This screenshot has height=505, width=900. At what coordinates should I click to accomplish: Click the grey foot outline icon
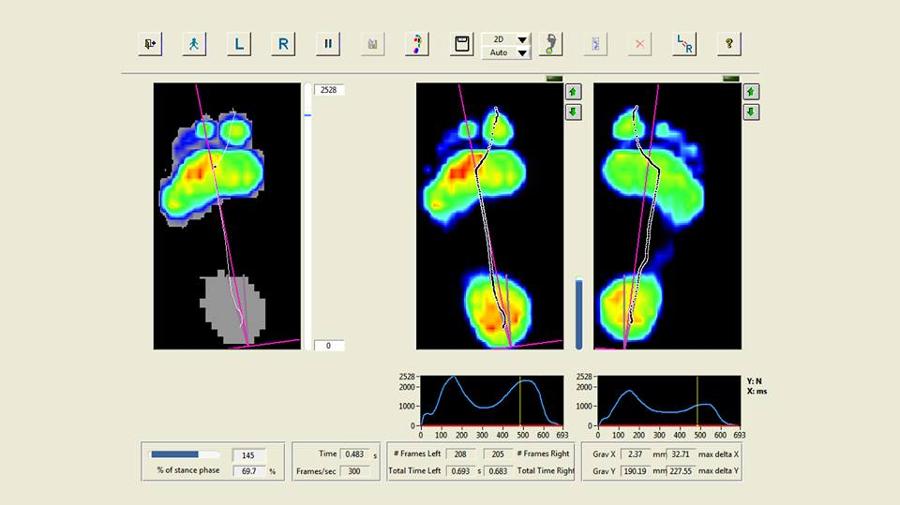tap(550, 44)
